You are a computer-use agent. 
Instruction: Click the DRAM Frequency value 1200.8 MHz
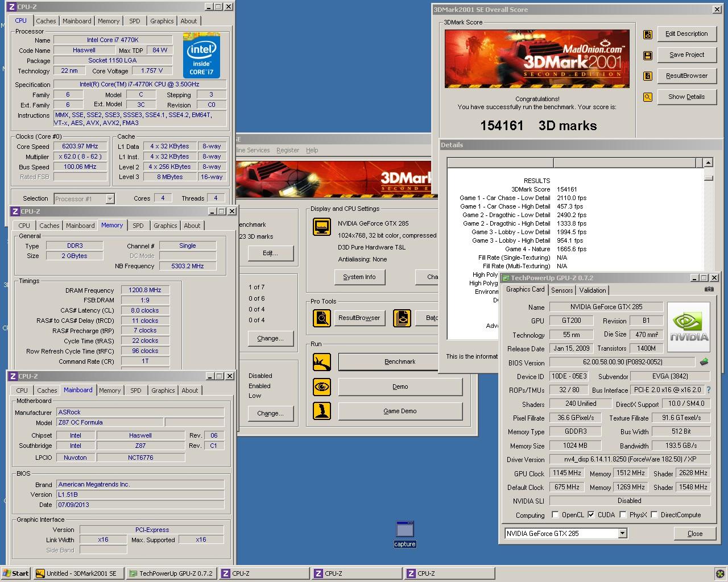click(x=146, y=290)
